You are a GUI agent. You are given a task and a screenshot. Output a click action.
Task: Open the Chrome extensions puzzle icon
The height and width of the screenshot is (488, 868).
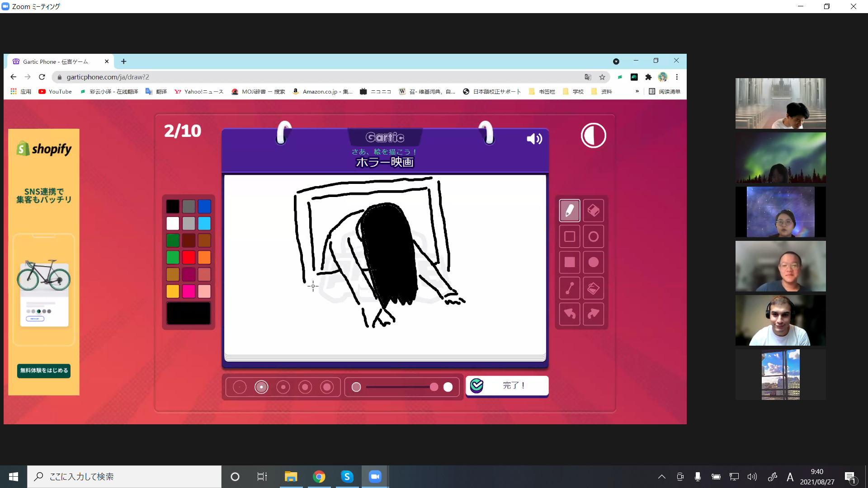click(x=648, y=77)
